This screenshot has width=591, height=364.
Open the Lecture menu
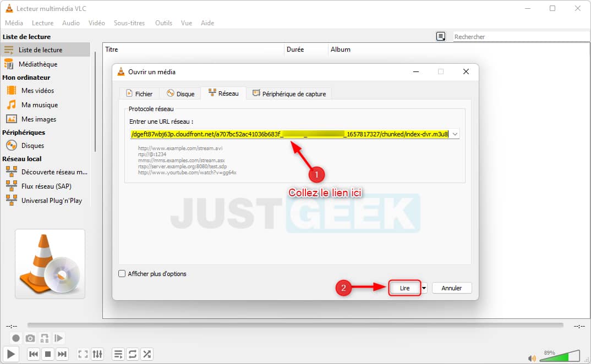42,23
